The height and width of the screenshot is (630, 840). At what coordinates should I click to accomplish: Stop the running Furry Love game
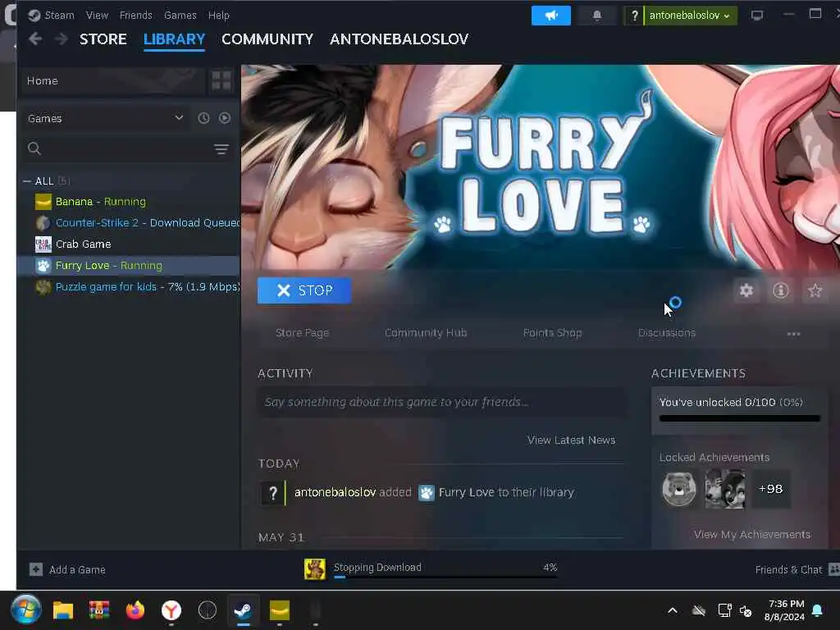[304, 290]
